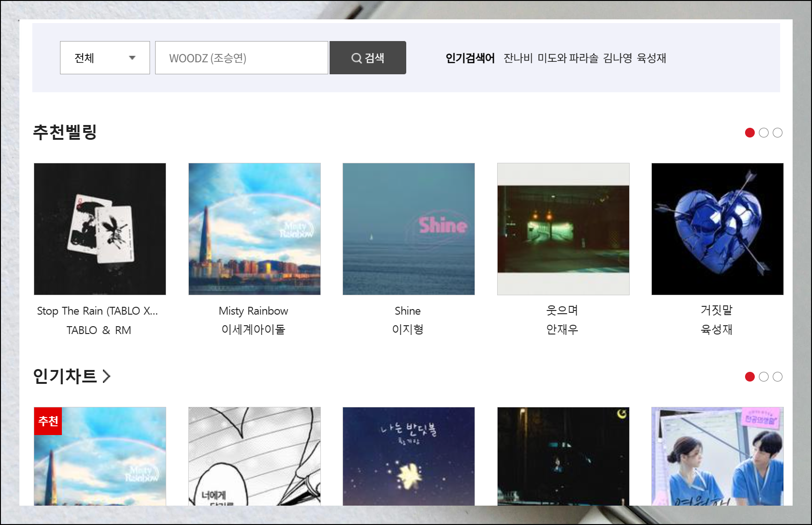Click song title 웃으며
This screenshot has height=525, width=812.
coord(562,310)
